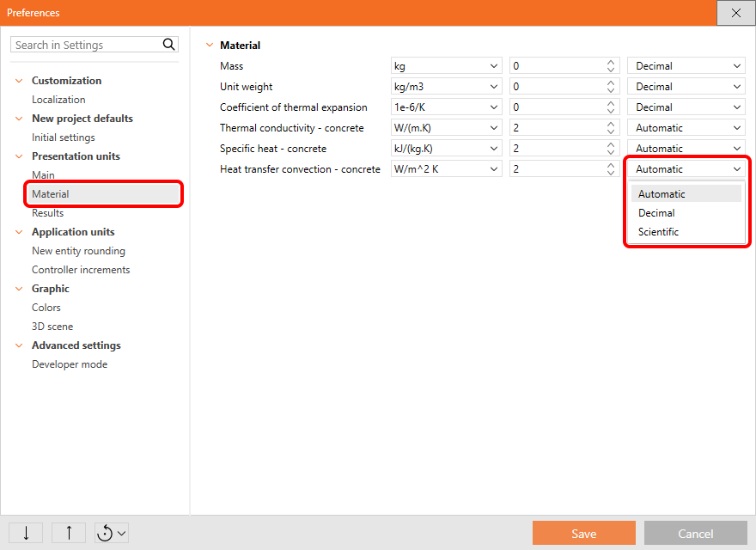Click the up arrow export button

pos(69,533)
